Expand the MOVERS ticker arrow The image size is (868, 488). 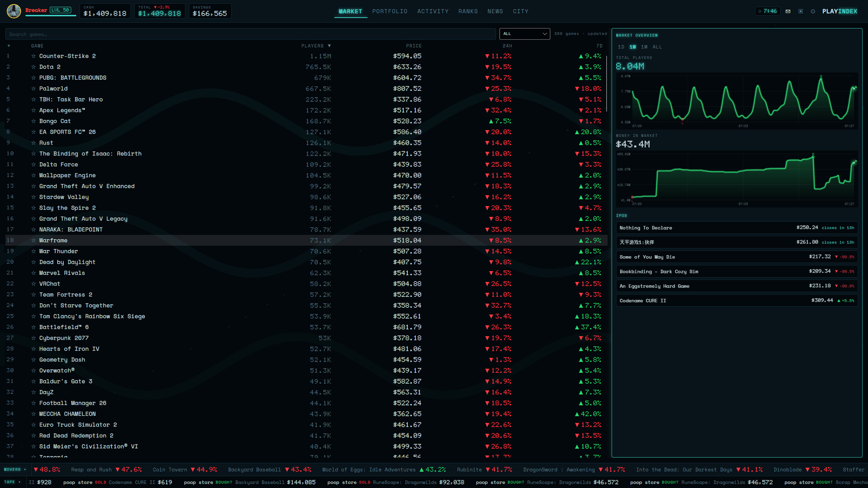[25, 469]
